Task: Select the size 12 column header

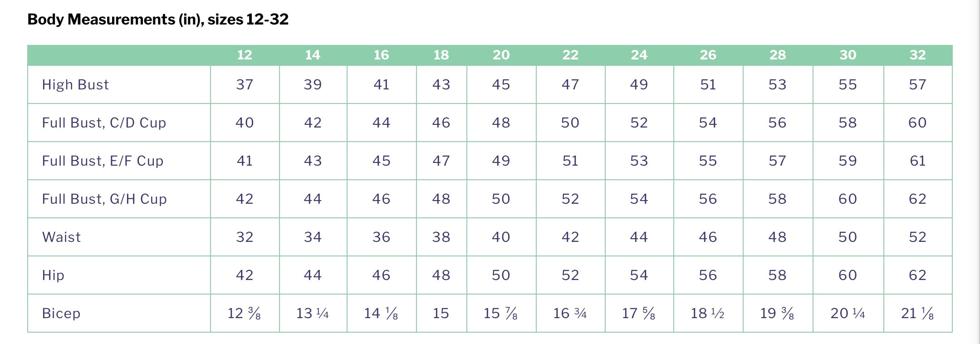Action: tap(245, 55)
